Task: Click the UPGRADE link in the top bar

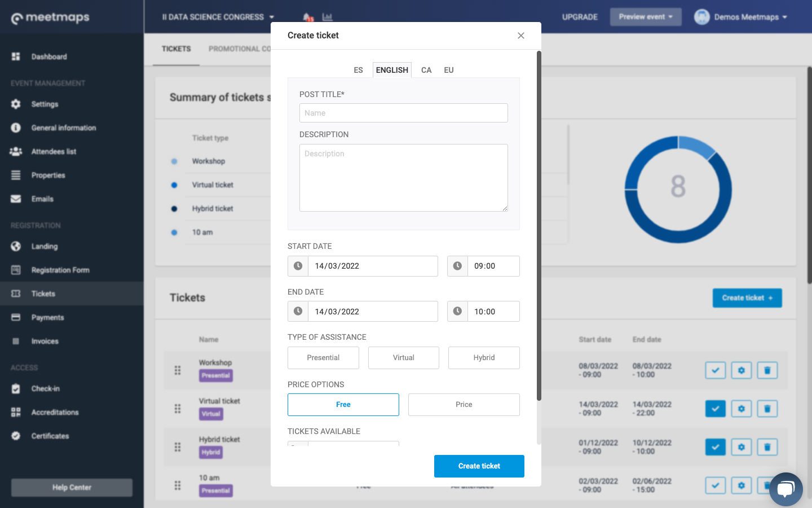Action: 580,17
